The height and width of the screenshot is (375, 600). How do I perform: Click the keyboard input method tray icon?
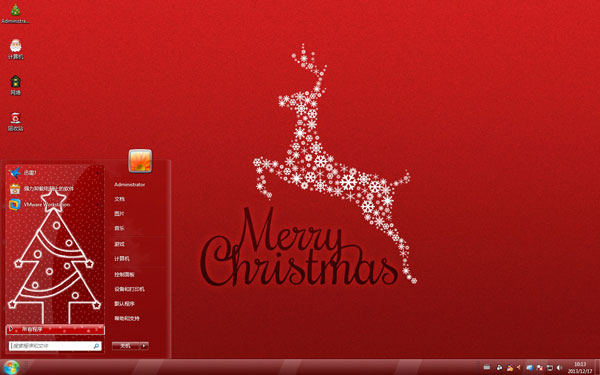pos(487,367)
